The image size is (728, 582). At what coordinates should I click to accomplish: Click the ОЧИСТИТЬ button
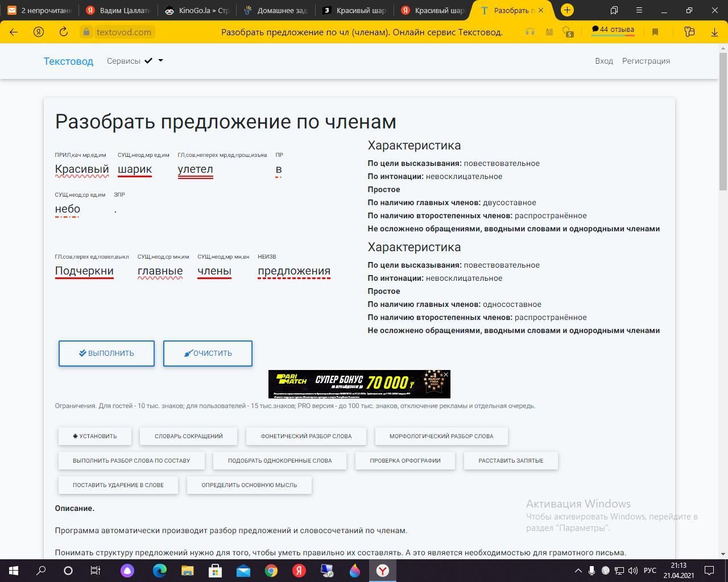pos(208,353)
